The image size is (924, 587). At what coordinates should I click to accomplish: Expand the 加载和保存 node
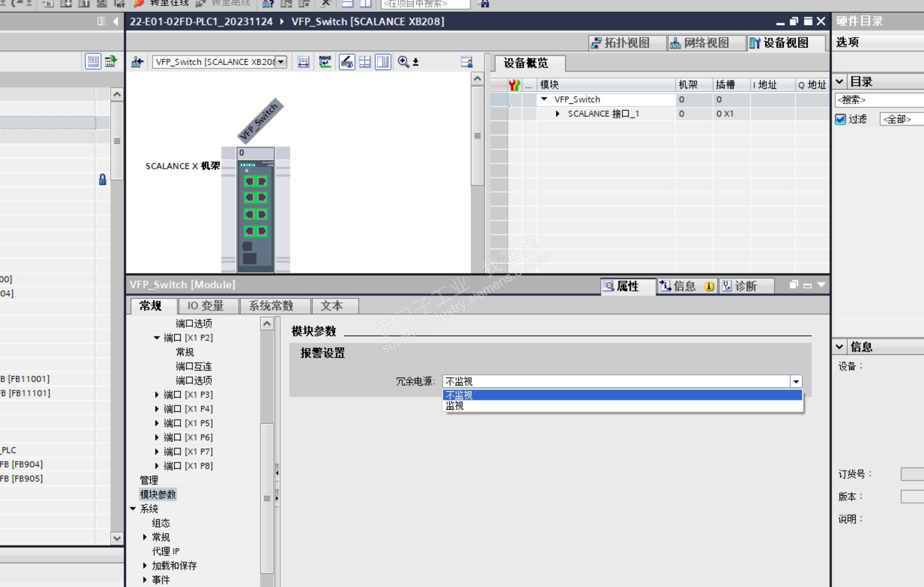(x=145, y=566)
